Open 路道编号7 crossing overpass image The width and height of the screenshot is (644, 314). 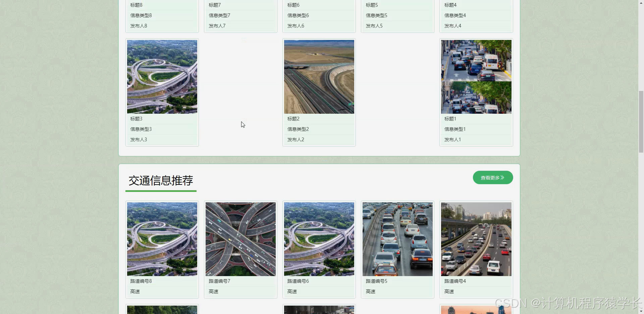point(240,239)
